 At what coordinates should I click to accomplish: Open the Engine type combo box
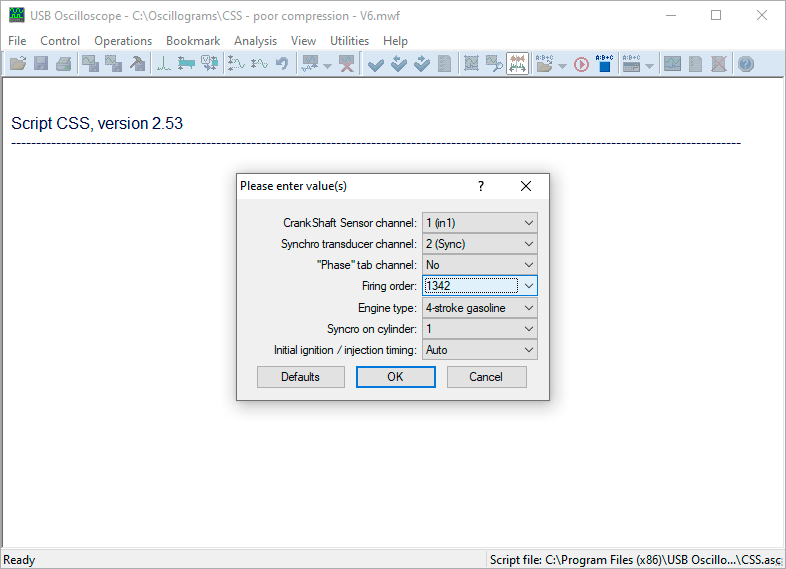click(x=480, y=308)
